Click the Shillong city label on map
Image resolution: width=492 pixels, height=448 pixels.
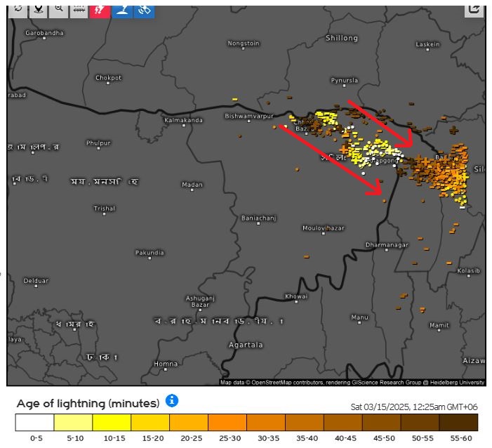coord(342,38)
